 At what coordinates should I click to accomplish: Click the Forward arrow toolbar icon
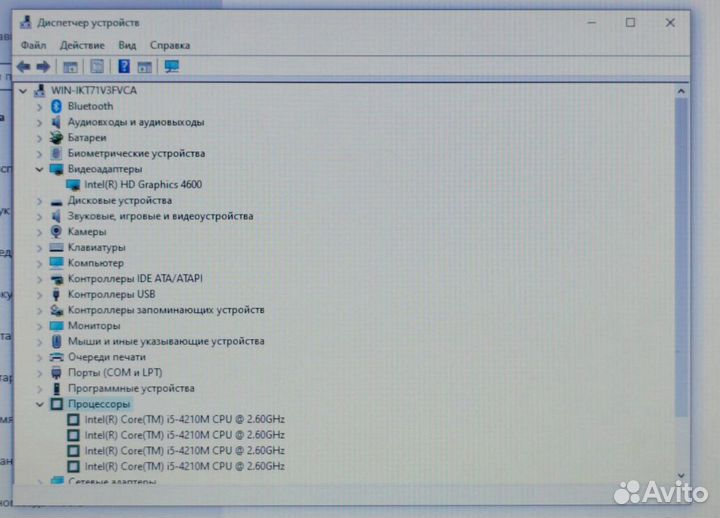[43, 67]
